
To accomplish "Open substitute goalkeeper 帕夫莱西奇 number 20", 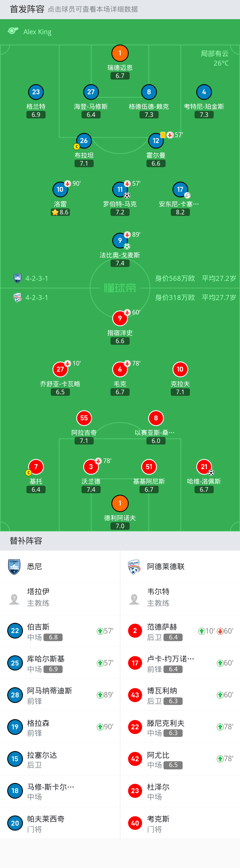I will 60,823.
